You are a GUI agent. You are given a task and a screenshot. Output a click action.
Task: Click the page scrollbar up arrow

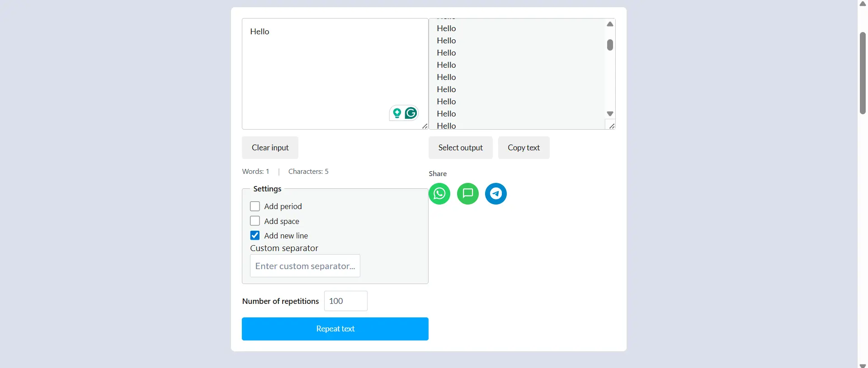point(863,3)
